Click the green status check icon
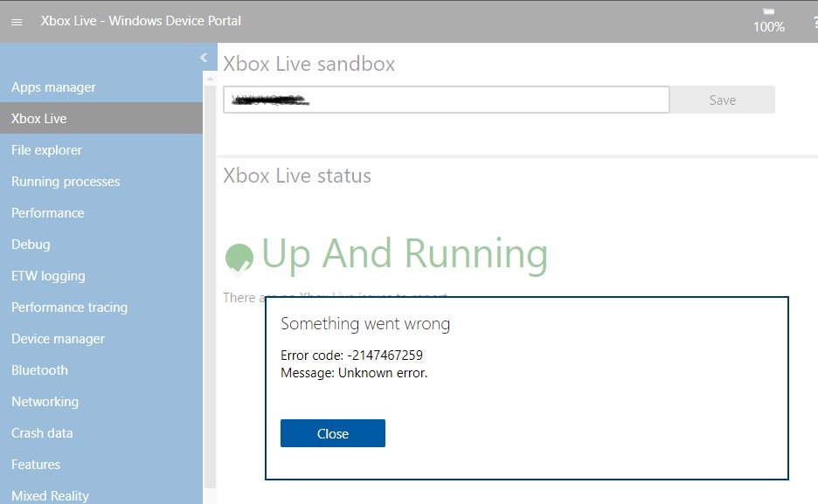 tap(239, 258)
